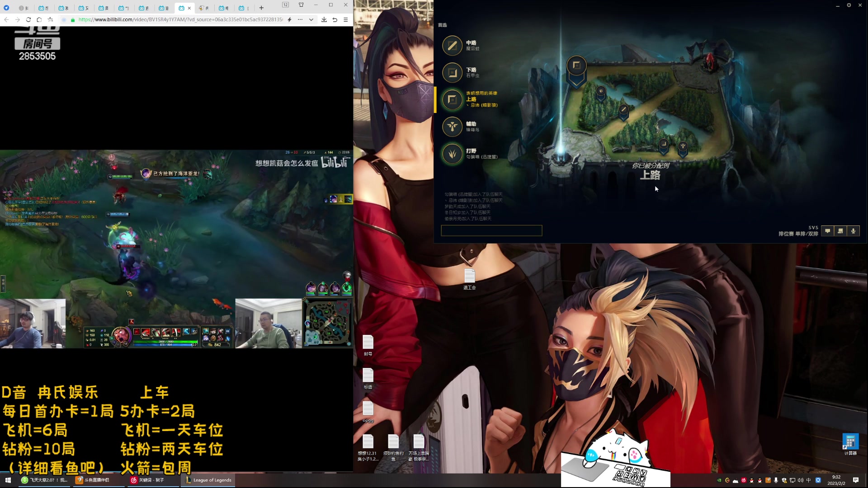Select the 打野 jungle role icon
This screenshot has height=488, width=868.
click(452, 154)
